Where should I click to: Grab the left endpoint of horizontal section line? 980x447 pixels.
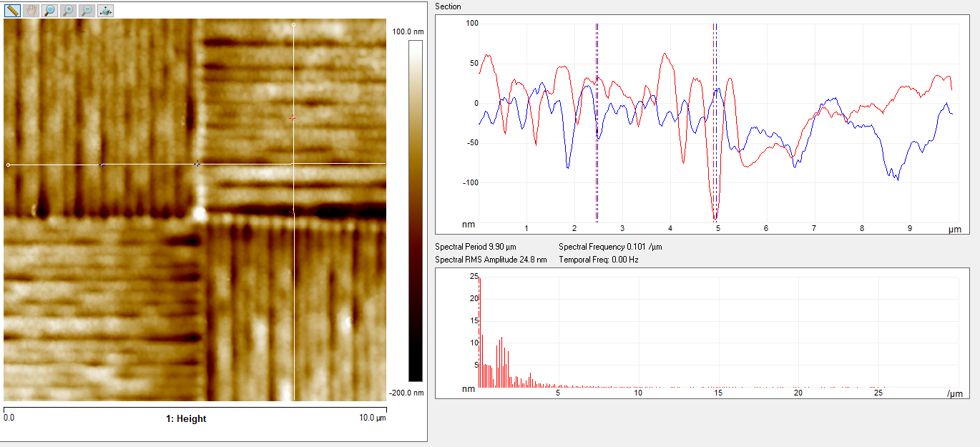point(8,165)
